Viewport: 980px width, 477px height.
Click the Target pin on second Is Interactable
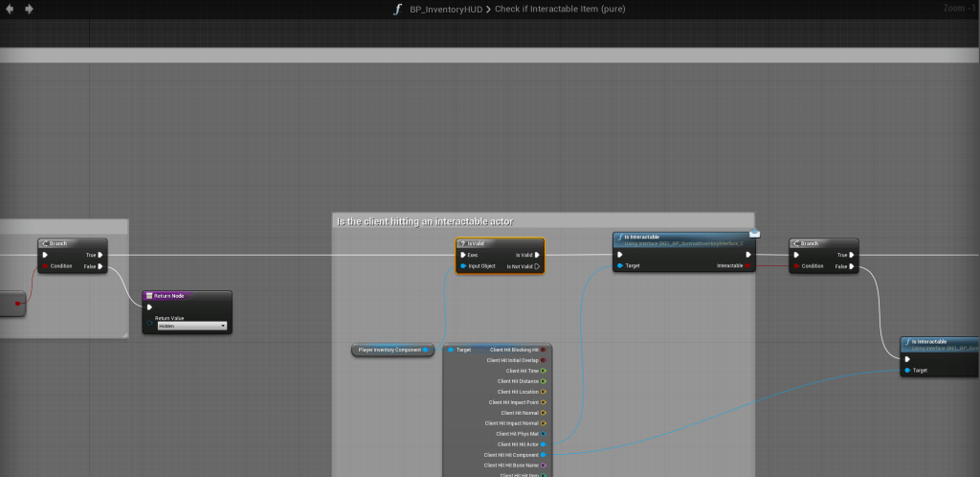point(907,371)
